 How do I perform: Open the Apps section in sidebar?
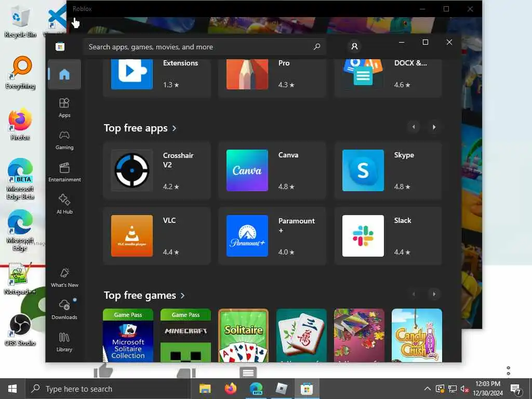pyautogui.click(x=64, y=108)
